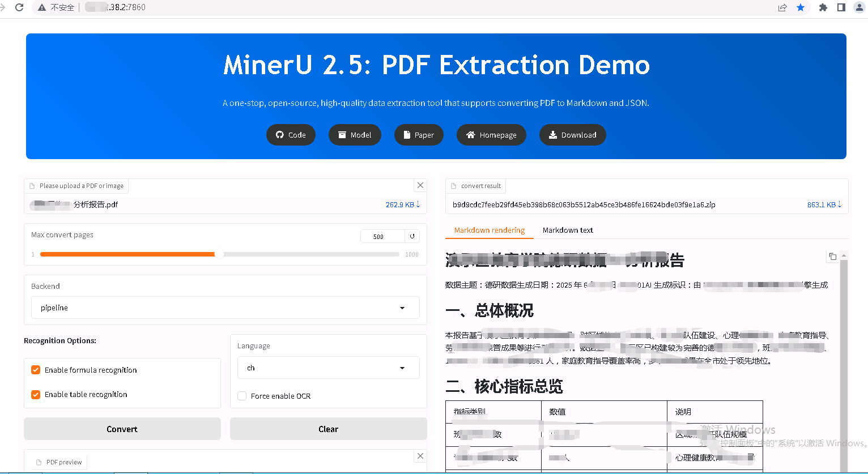Reload the page with browser refresh icon
The width and height of the screenshot is (868, 474).
[x=19, y=7]
